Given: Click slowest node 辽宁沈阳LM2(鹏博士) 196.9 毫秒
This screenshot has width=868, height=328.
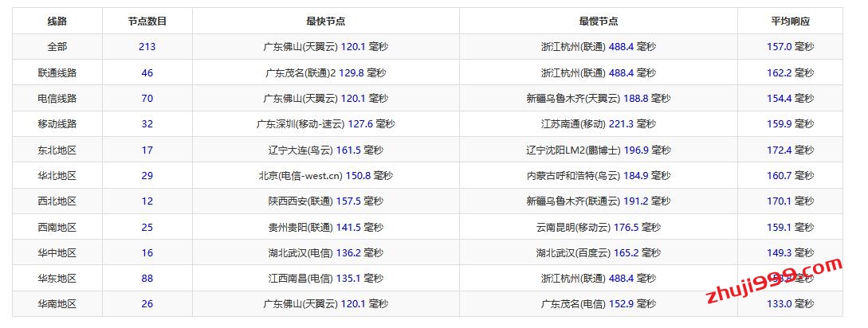Looking at the screenshot, I should (x=599, y=150).
